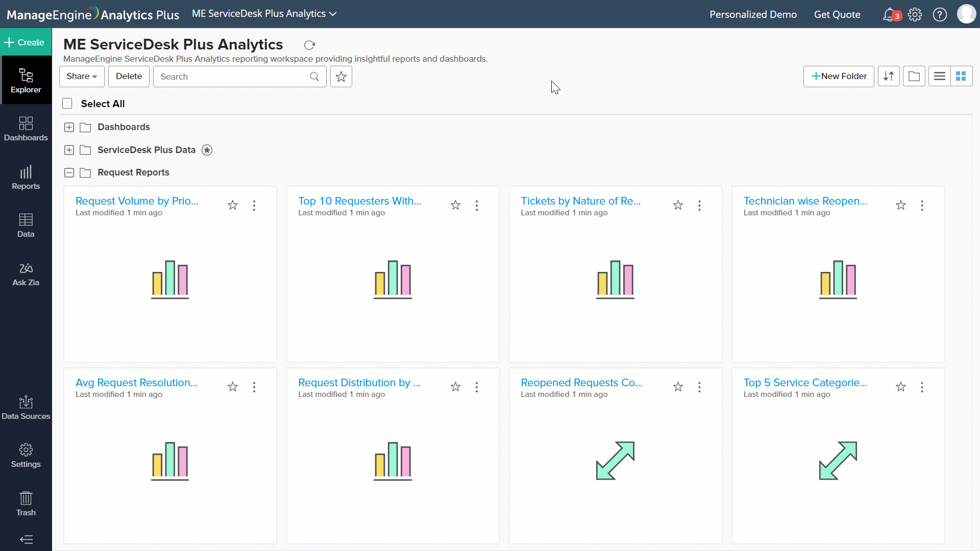Mark Request Distribution by ... as favorite
980x551 pixels.
[455, 387]
